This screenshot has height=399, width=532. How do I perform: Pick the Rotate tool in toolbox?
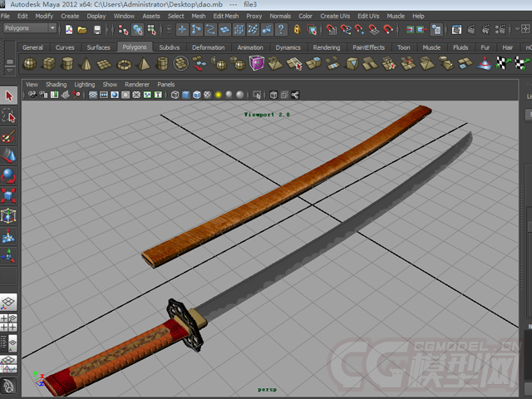(x=8, y=175)
